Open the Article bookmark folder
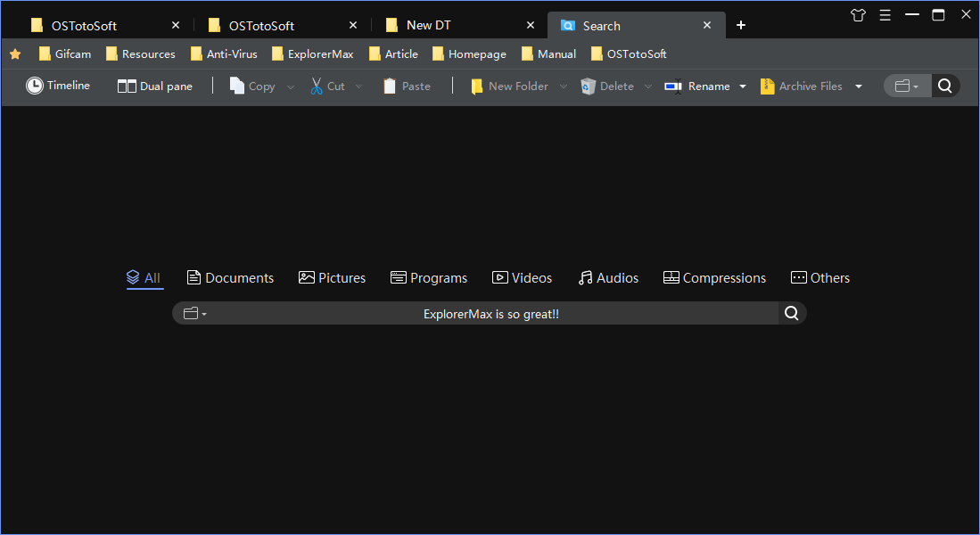Viewport: 980px width, 535px height. 394,54
